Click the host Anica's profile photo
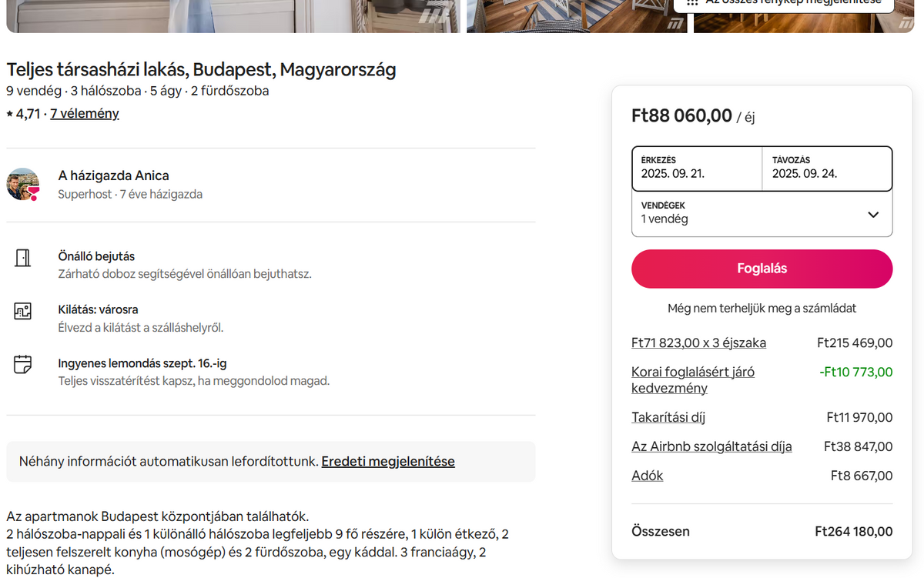924x578 pixels. click(x=23, y=185)
